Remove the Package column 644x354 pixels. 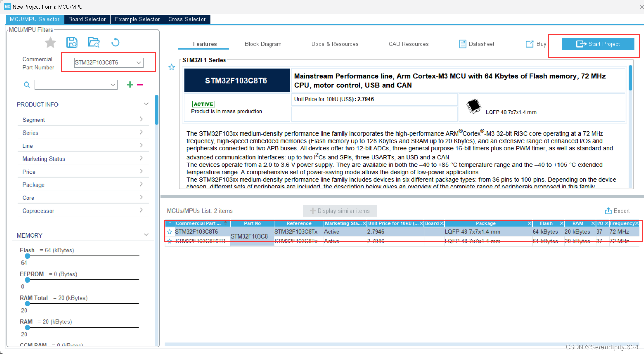[x=529, y=224]
